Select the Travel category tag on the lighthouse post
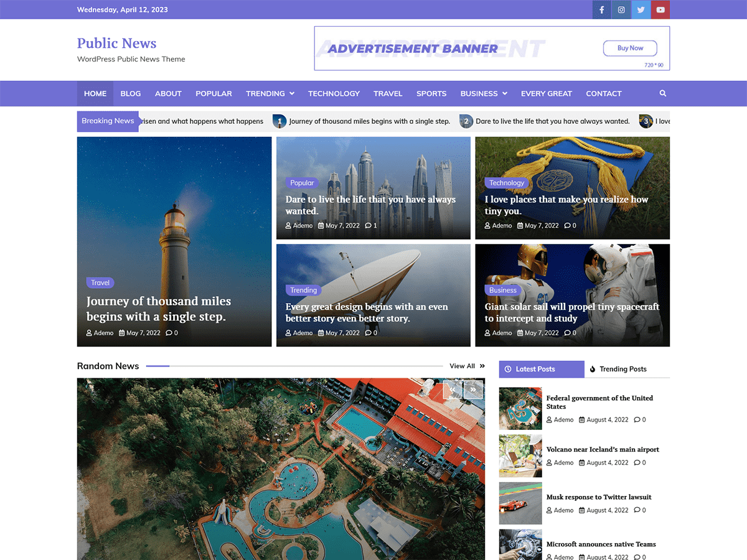Viewport: 747px width, 560px height. coord(100,282)
